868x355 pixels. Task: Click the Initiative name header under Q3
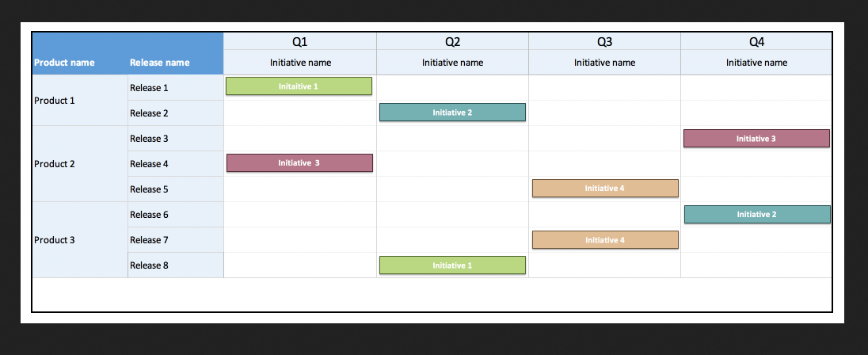tap(604, 63)
